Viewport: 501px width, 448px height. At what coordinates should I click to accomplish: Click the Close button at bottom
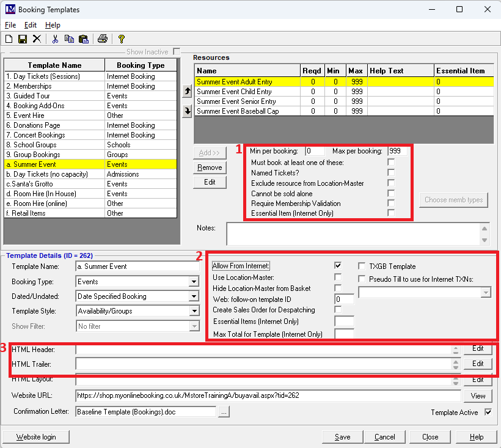(430, 437)
